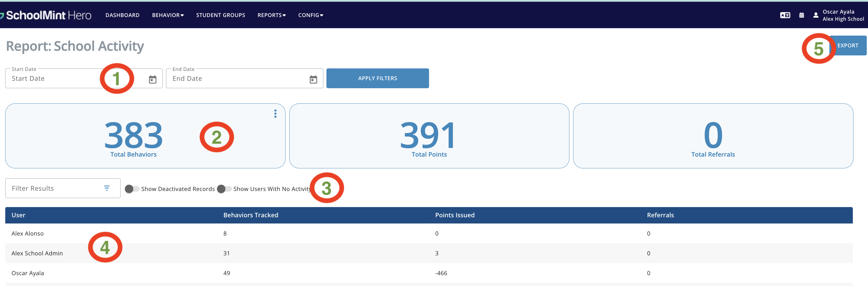Viewport: 868px width, 286px height.
Task: Click the Report: School Activity heading
Action: click(x=75, y=46)
